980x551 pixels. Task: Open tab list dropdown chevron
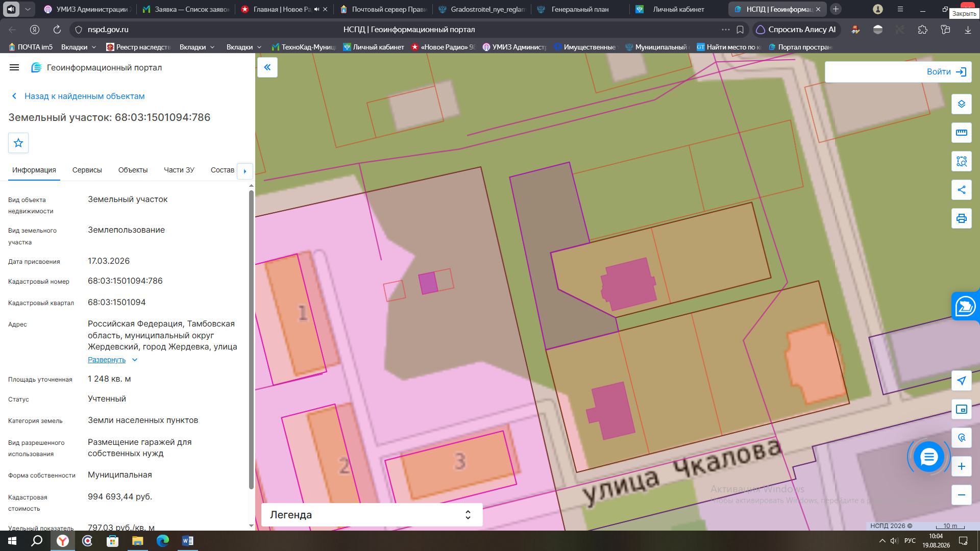tap(28, 9)
